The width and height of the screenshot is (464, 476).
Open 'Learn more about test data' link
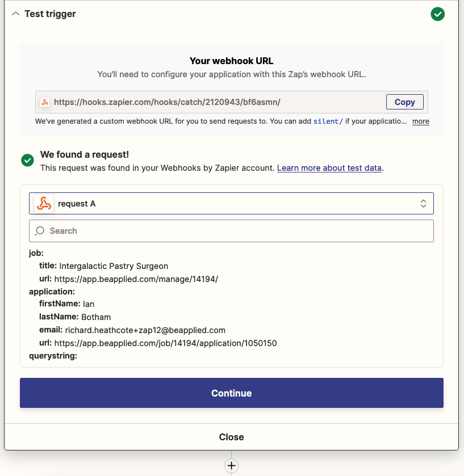click(x=329, y=168)
